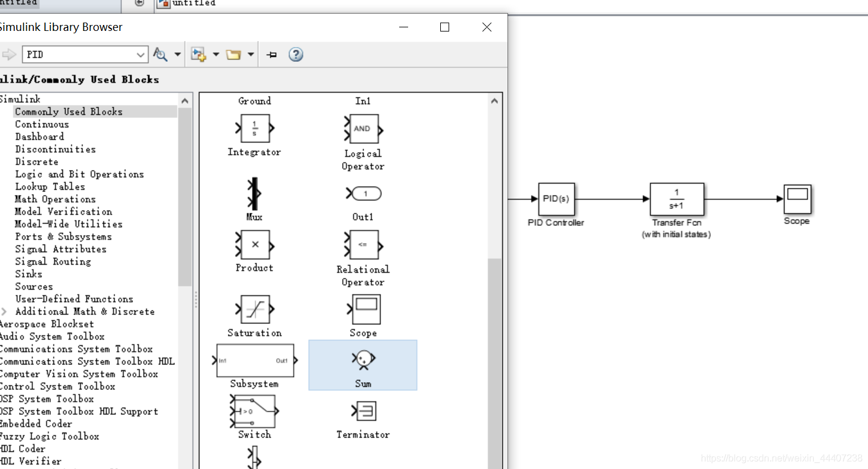Viewport: 868px width, 469px height.
Task: Open the PID search box dropdown
Action: pos(141,55)
